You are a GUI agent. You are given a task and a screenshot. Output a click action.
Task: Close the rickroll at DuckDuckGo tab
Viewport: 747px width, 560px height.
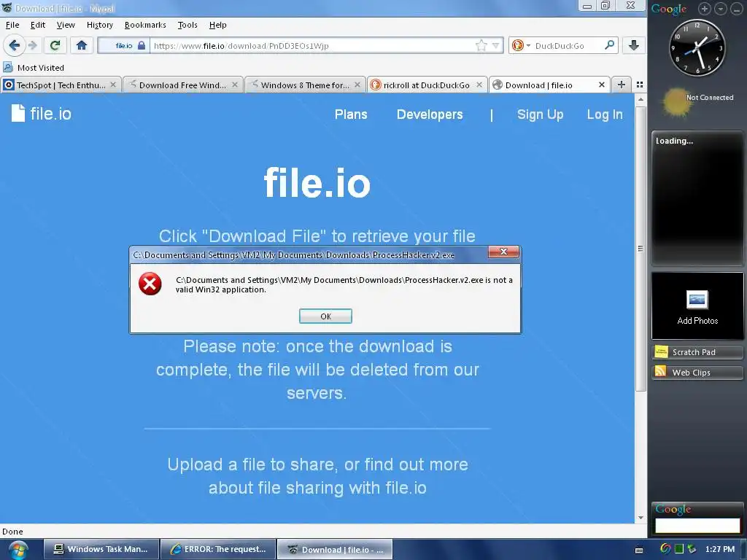[x=479, y=85]
